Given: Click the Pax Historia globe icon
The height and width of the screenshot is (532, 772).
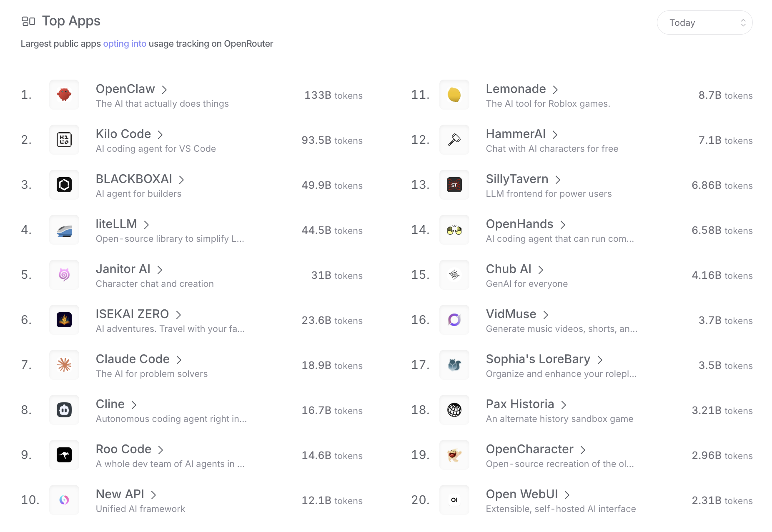Looking at the screenshot, I should point(454,410).
